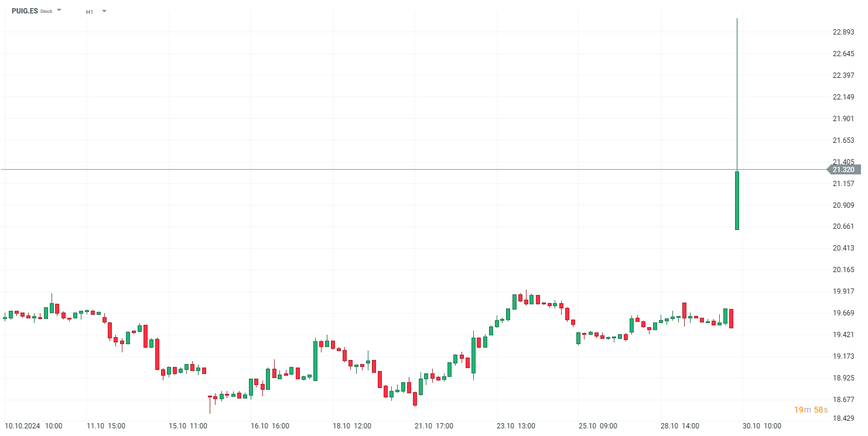Click the 10.10.2024 10:00 time label
The width and height of the screenshot is (868, 436).
point(33,426)
